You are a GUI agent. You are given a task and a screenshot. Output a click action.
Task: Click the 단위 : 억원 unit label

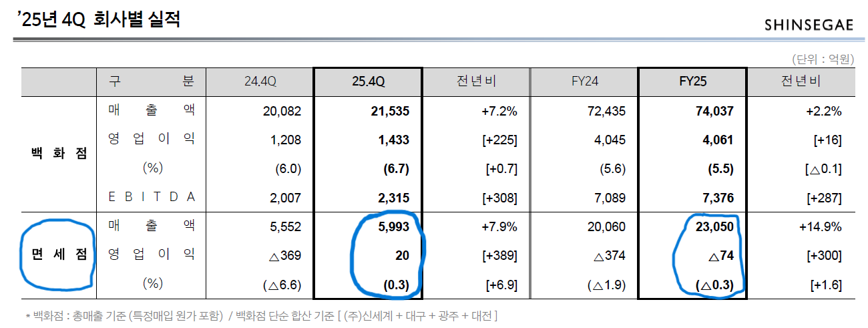pyautogui.click(x=822, y=59)
